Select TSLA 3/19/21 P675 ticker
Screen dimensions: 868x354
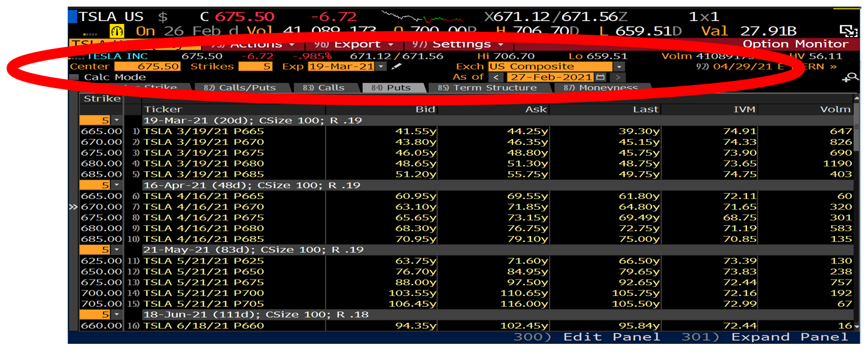click(x=204, y=153)
